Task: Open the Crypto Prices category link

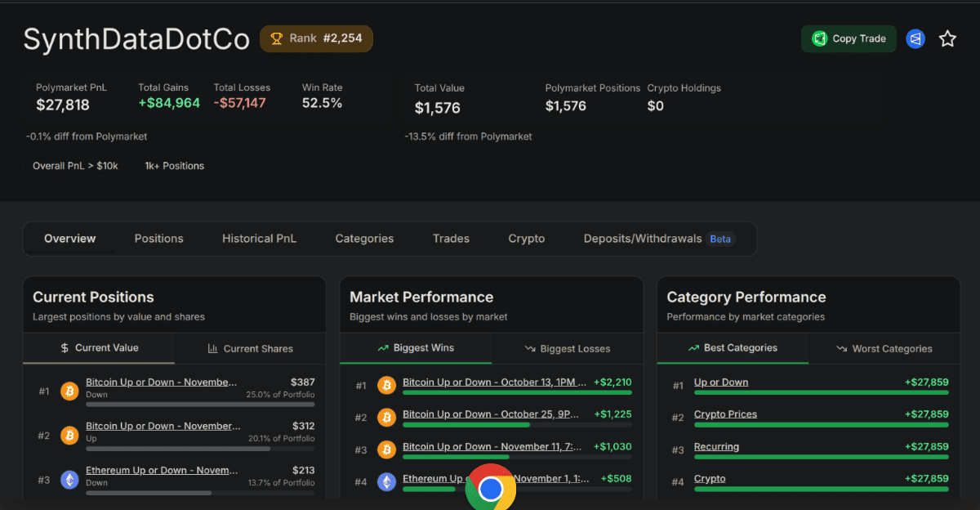Action: (x=725, y=414)
